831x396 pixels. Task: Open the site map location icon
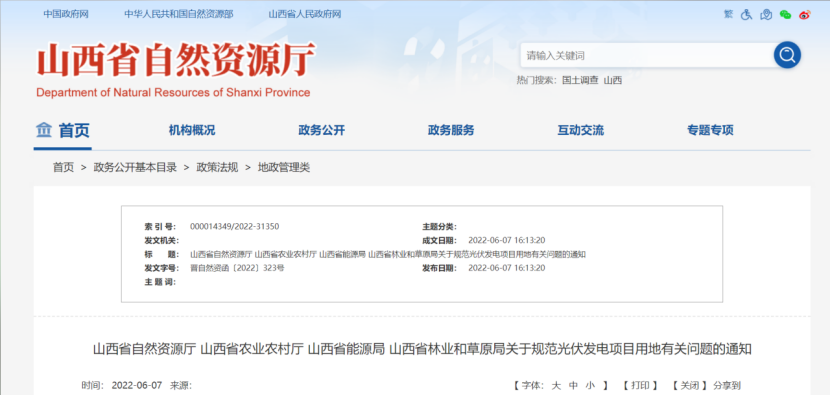coord(766,14)
